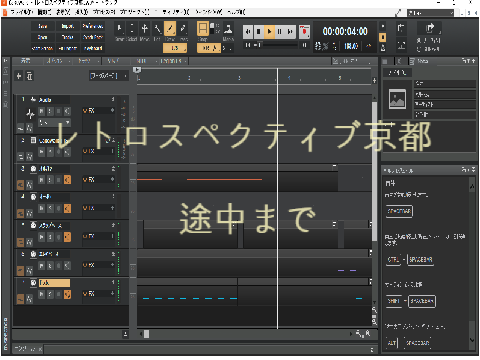Click the Save project button
The width and height of the screenshot is (480, 360).
(x=43, y=26)
